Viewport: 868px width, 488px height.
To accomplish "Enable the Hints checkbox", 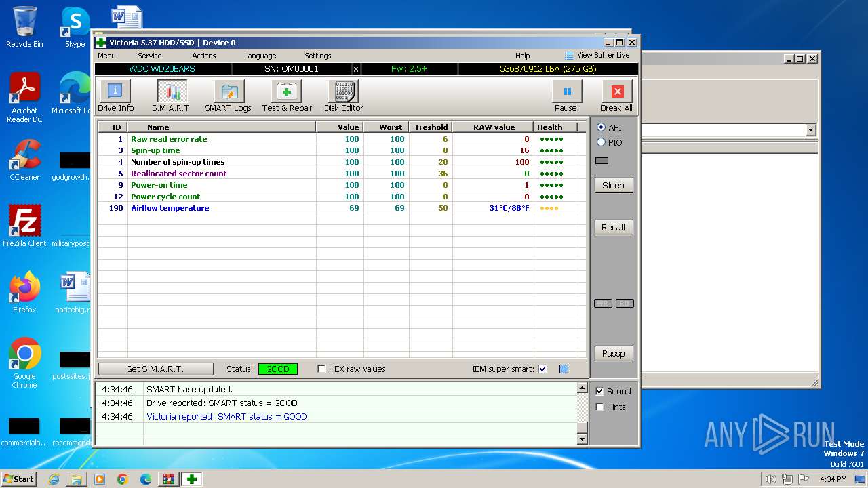I will click(x=599, y=407).
